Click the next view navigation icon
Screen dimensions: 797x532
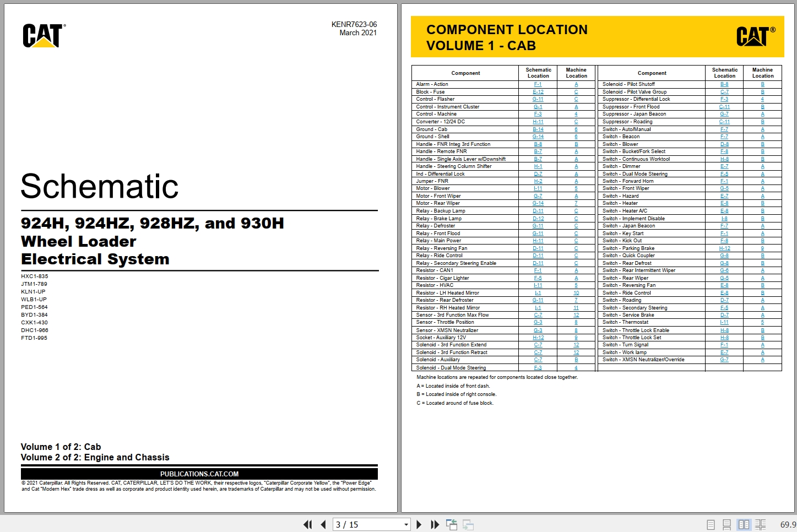[x=468, y=525]
